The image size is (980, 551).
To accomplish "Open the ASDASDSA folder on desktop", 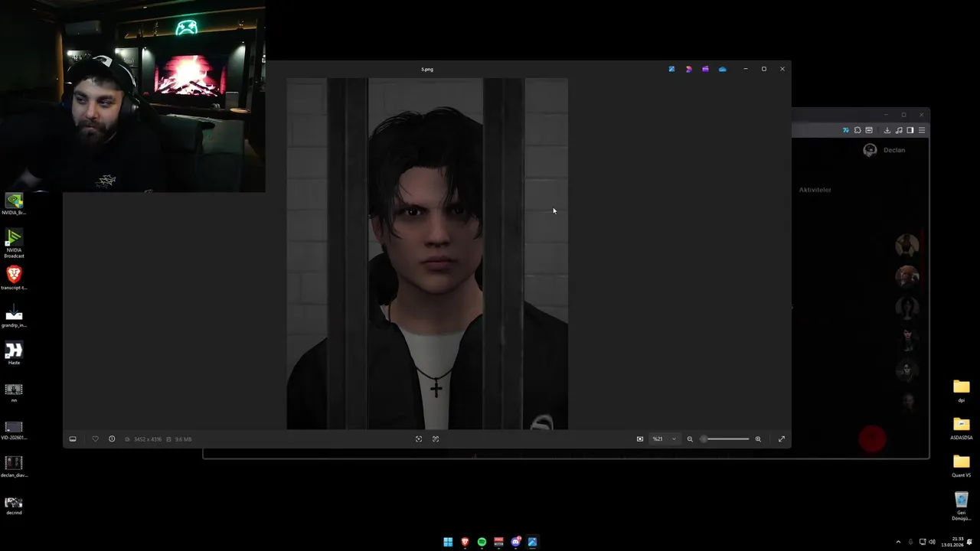I will point(962,428).
